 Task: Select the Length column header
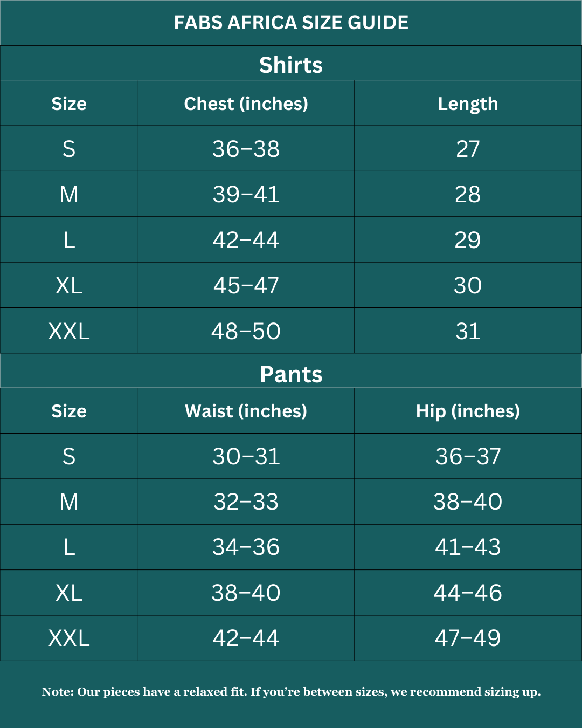pyautogui.click(x=468, y=104)
